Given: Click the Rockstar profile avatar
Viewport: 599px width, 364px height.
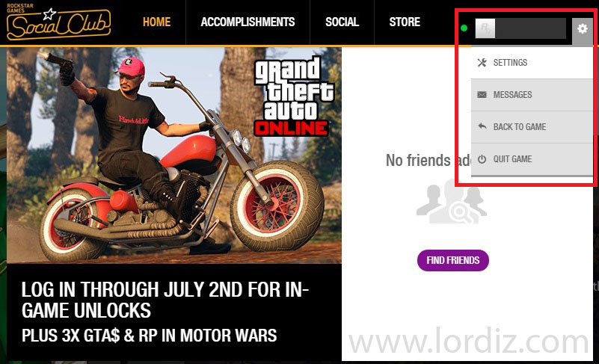Looking at the screenshot, I should click(x=485, y=28).
